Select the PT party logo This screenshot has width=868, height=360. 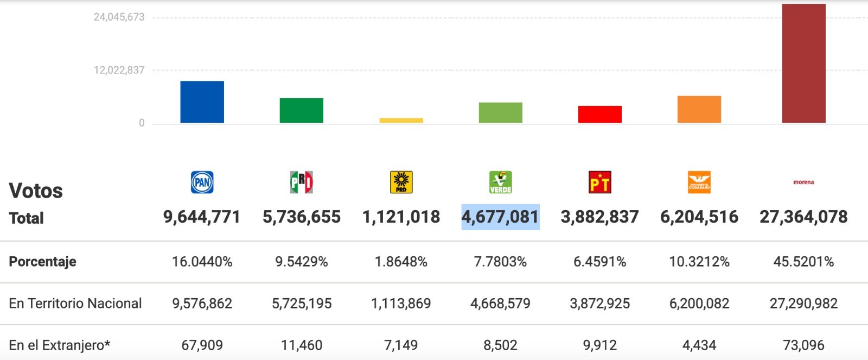coord(599,182)
